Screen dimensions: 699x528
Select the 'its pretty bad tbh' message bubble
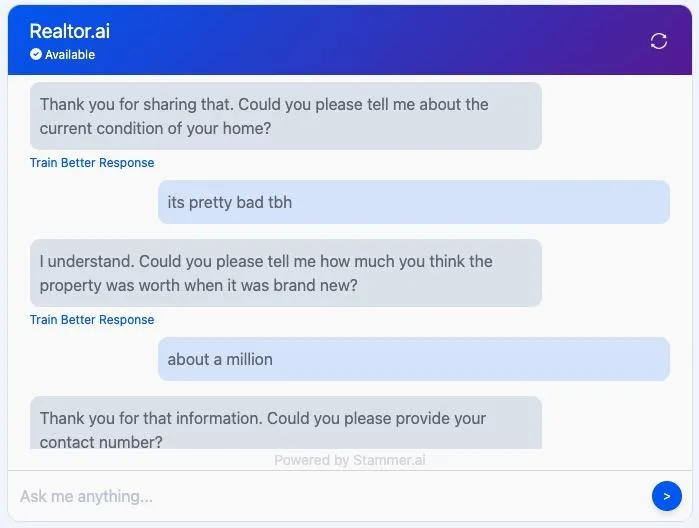tap(414, 202)
